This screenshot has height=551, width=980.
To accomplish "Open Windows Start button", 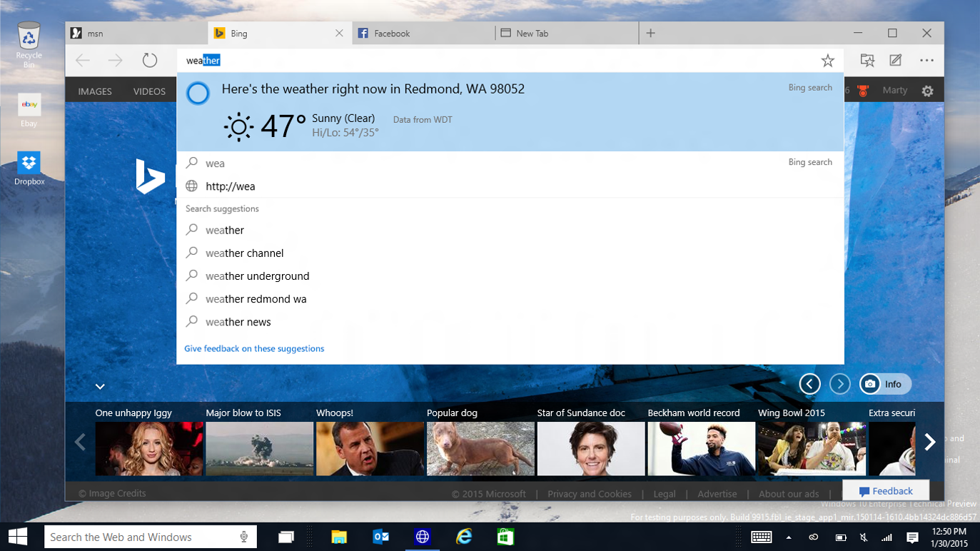I will point(18,537).
